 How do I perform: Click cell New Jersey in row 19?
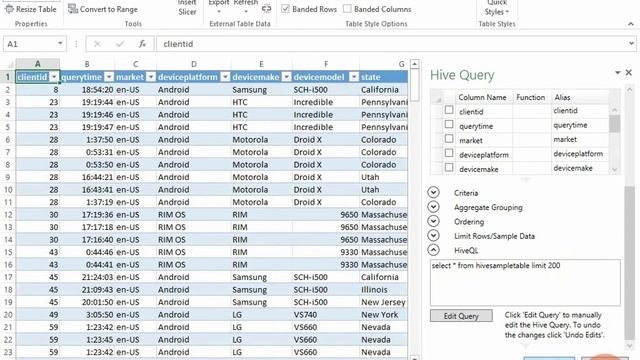[x=384, y=302]
